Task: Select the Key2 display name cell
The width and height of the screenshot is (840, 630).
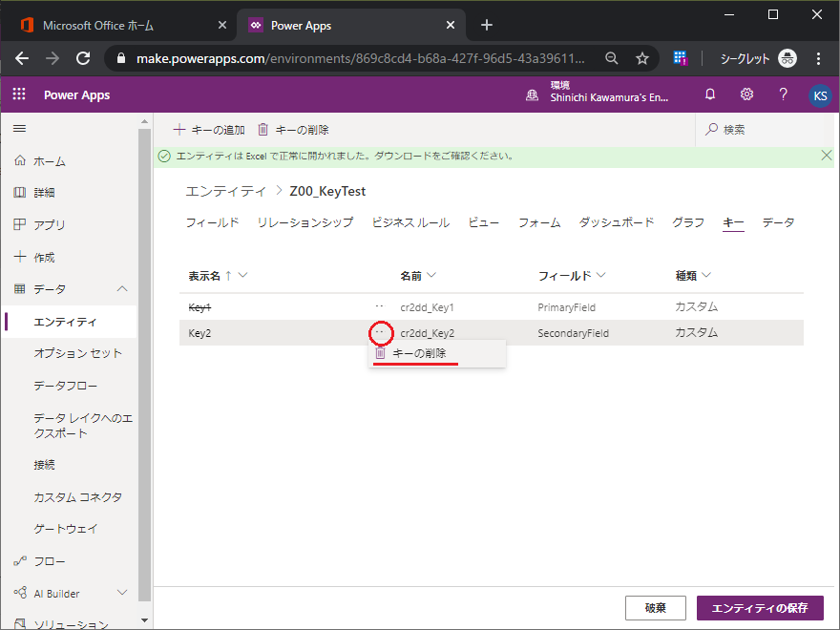Action: click(x=199, y=333)
